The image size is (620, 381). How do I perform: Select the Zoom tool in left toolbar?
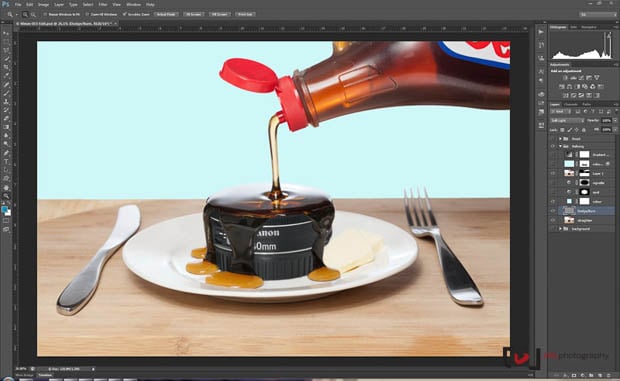click(6, 196)
